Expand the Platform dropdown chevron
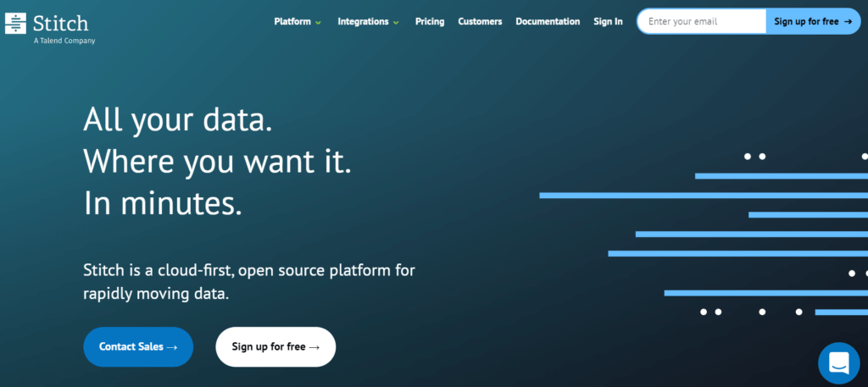Screen dimensions: 868x387 tap(318, 23)
